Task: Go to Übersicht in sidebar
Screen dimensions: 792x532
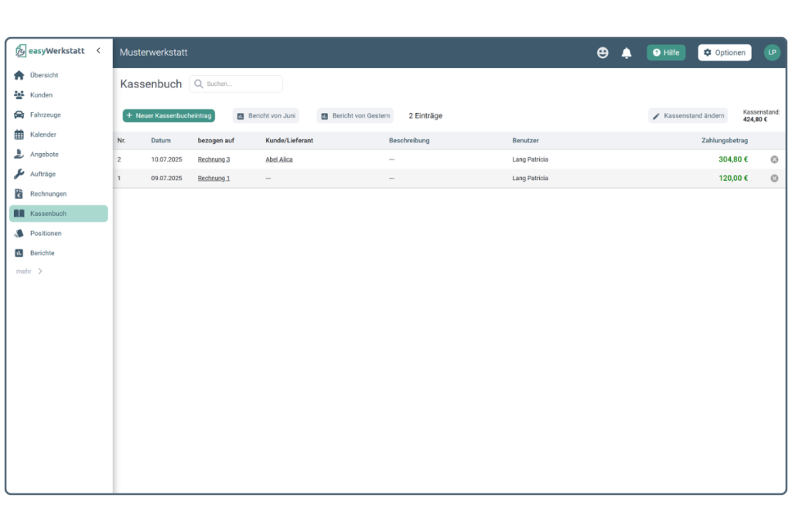Action: tap(44, 75)
